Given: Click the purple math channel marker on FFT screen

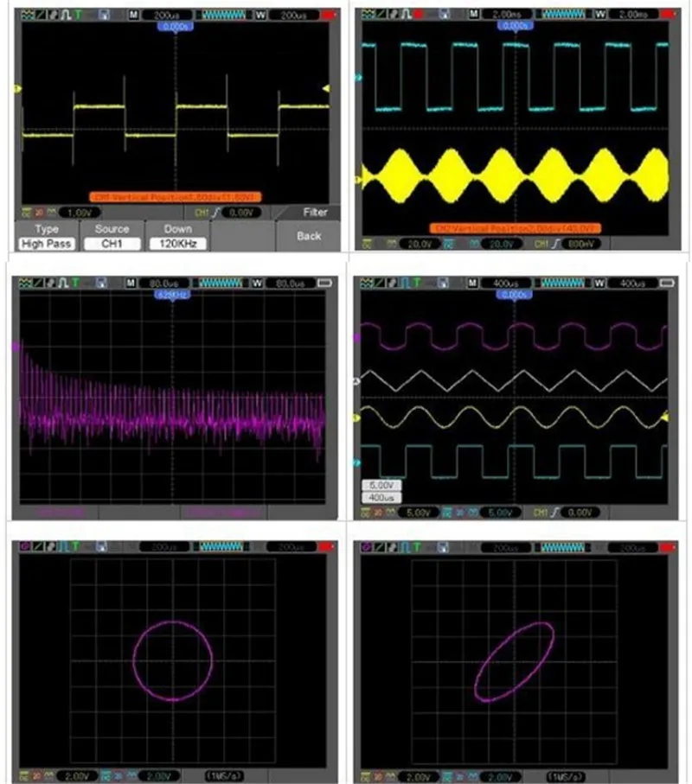Looking at the screenshot, I should 16,347.
